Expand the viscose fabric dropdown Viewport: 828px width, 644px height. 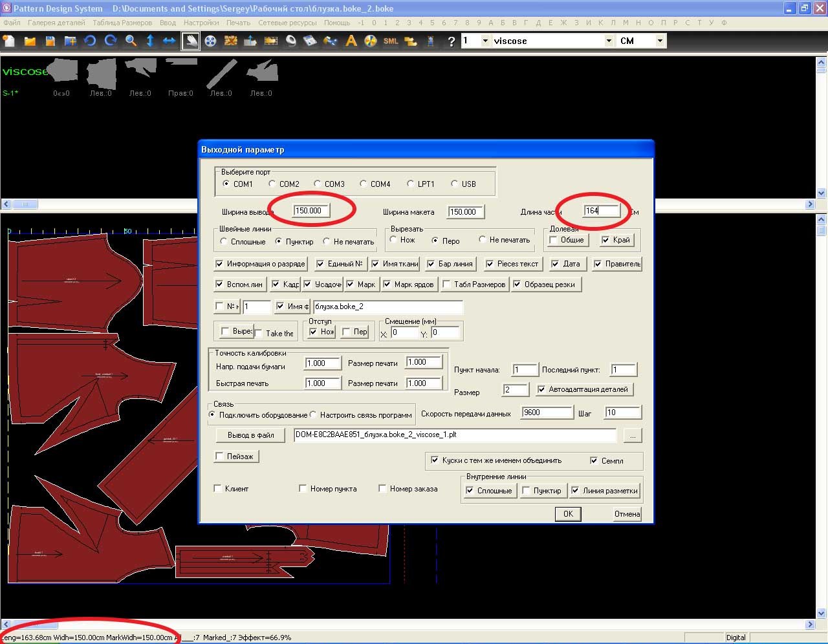pyautogui.click(x=609, y=41)
